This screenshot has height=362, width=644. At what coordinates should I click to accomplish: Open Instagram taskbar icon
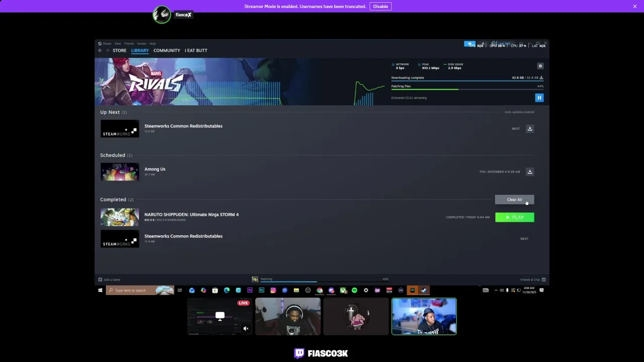273,290
